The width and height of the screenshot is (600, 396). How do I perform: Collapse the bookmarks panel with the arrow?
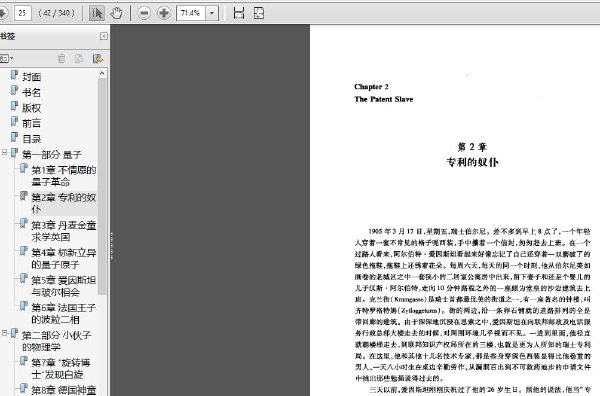pos(104,36)
